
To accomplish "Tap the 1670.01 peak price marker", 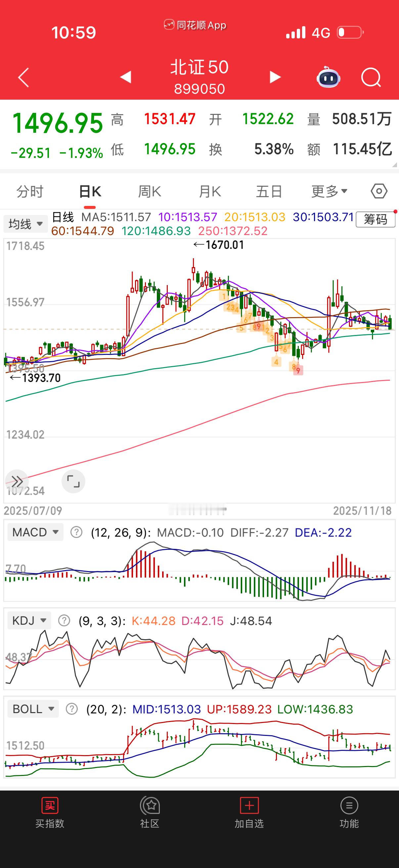I will point(219,245).
